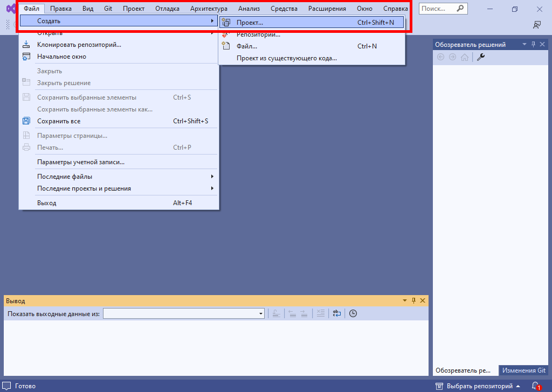Click Клонировать репозиторий menu icon
Screen dimensions: 552x392
coord(26,45)
